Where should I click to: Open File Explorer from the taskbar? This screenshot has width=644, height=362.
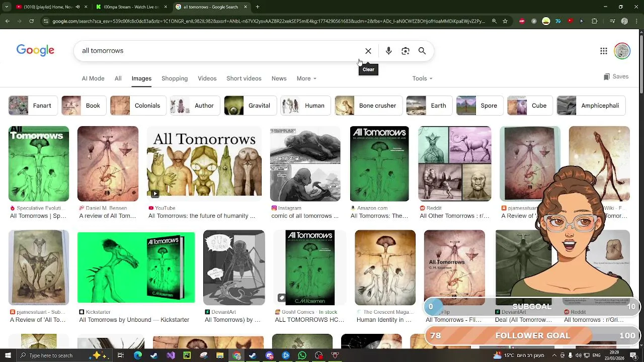click(x=220, y=355)
